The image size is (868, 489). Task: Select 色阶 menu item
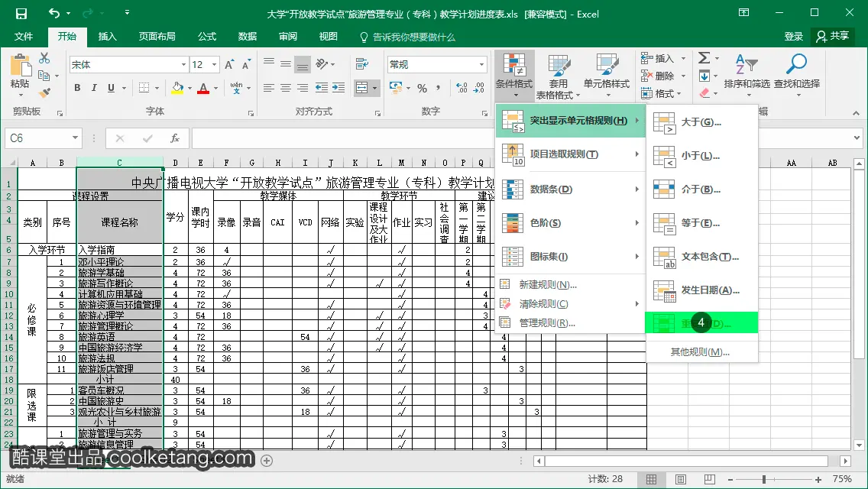[x=571, y=223]
